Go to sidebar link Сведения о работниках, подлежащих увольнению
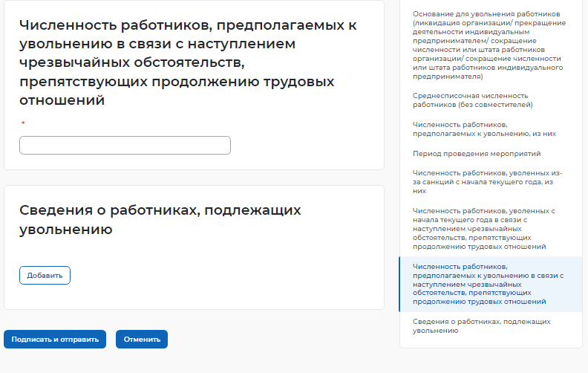 (482, 326)
